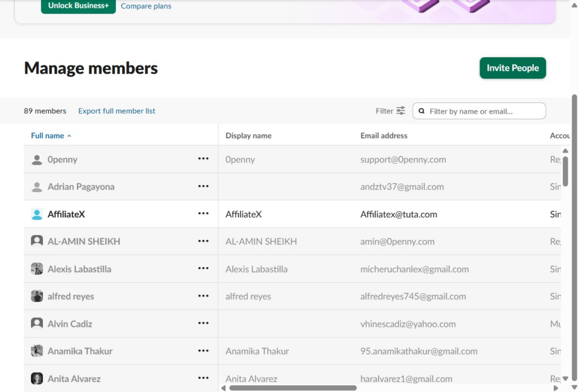
Task: Open the ellipsis menu for AffiliateX
Action: pyautogui.click(x=204, y=214)
